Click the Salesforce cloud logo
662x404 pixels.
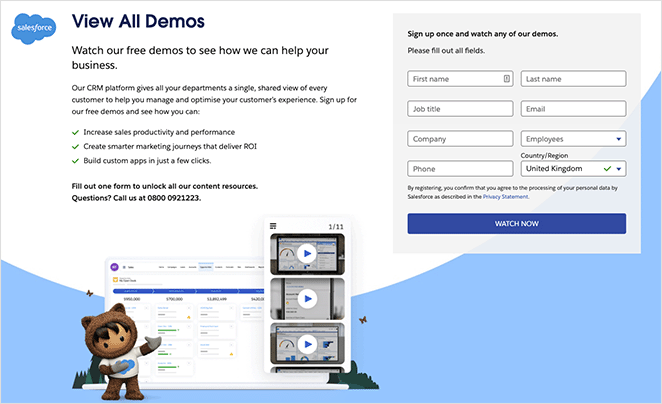34,28
